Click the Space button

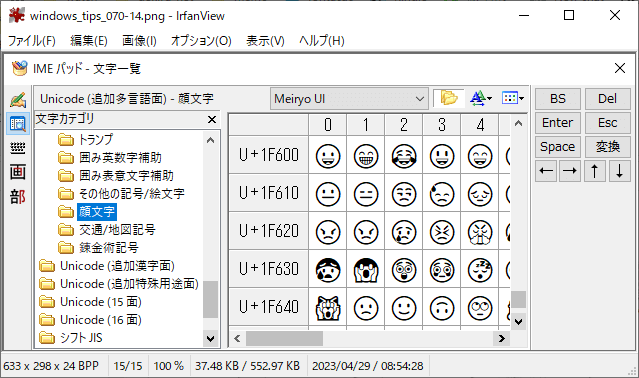click(x=557, y=147)
